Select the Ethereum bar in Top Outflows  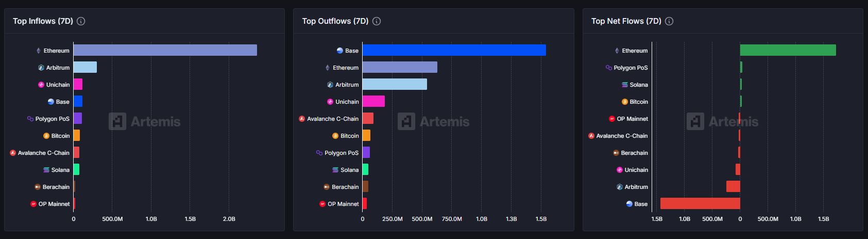[400, 67]
